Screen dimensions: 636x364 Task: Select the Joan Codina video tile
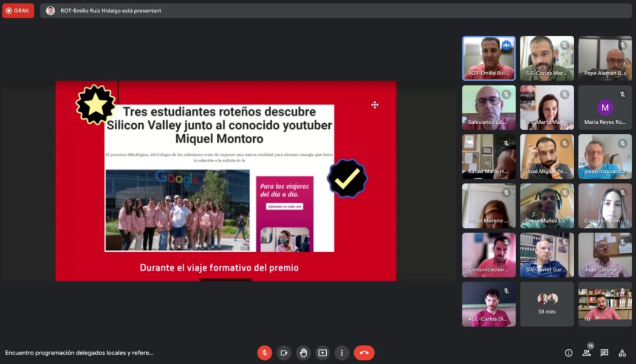click(x=605, y=255)
